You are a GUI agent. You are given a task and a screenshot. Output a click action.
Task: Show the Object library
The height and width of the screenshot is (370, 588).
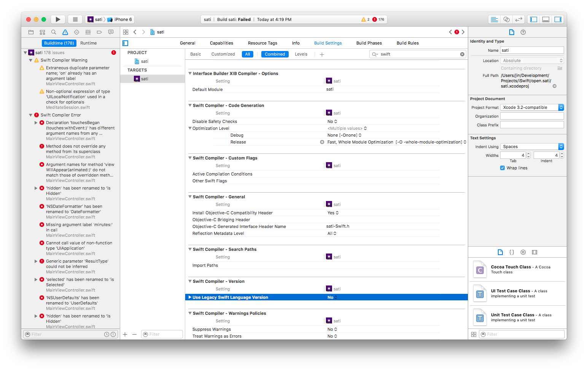coord(523,252)
